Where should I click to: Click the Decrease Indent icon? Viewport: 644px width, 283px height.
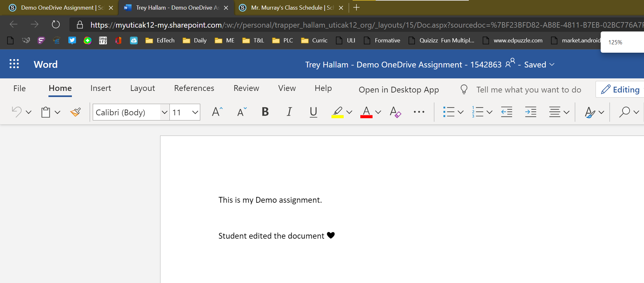(x=506, y=112)
